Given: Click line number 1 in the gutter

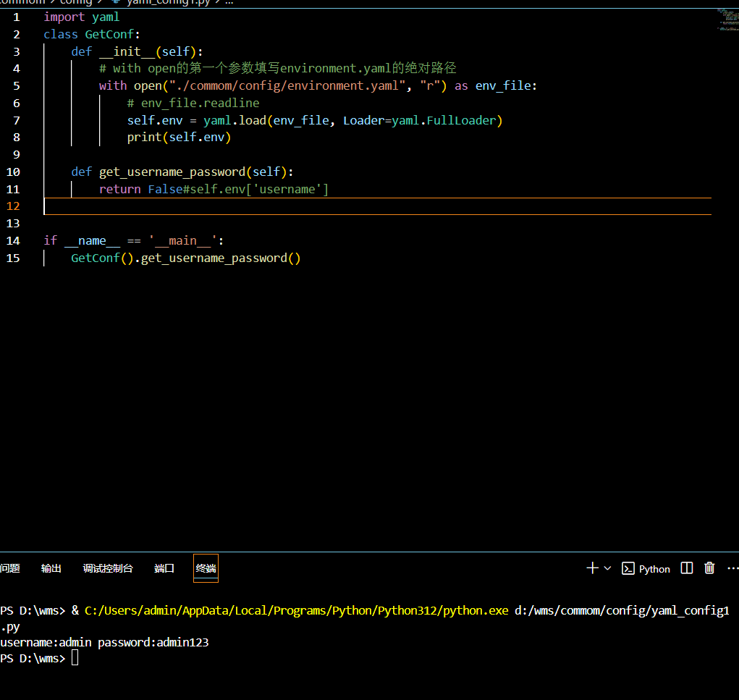Looking at the screenshot, I should [x=17, y=17].
